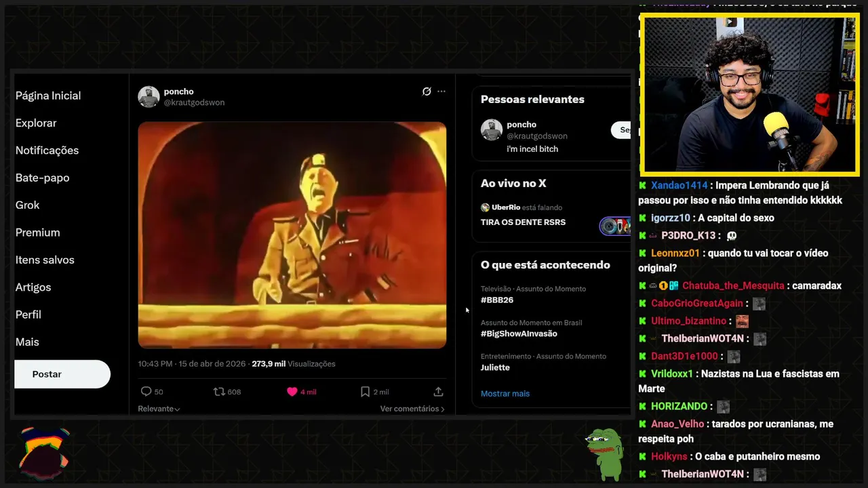
Task: Click username Ultimo_bizantino in chat
Action: coord(688,321)
